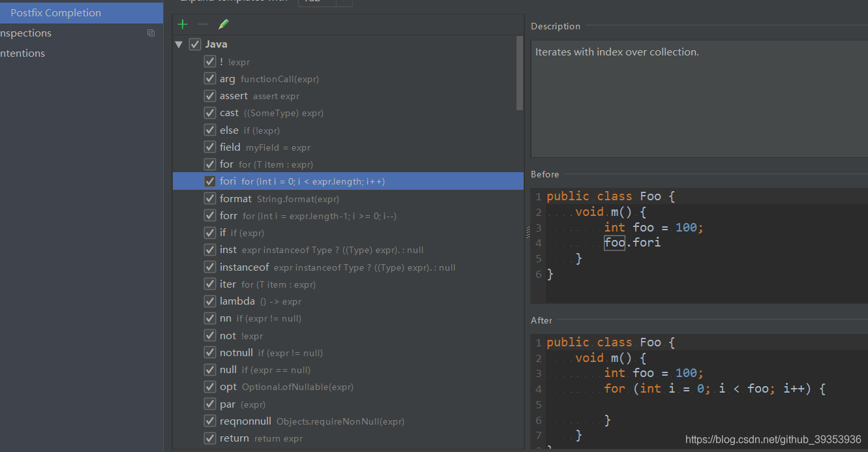Viewport: 868px width, 452px height.
Task: Select the 'not' !expr template row
Action: pos(348,336)
